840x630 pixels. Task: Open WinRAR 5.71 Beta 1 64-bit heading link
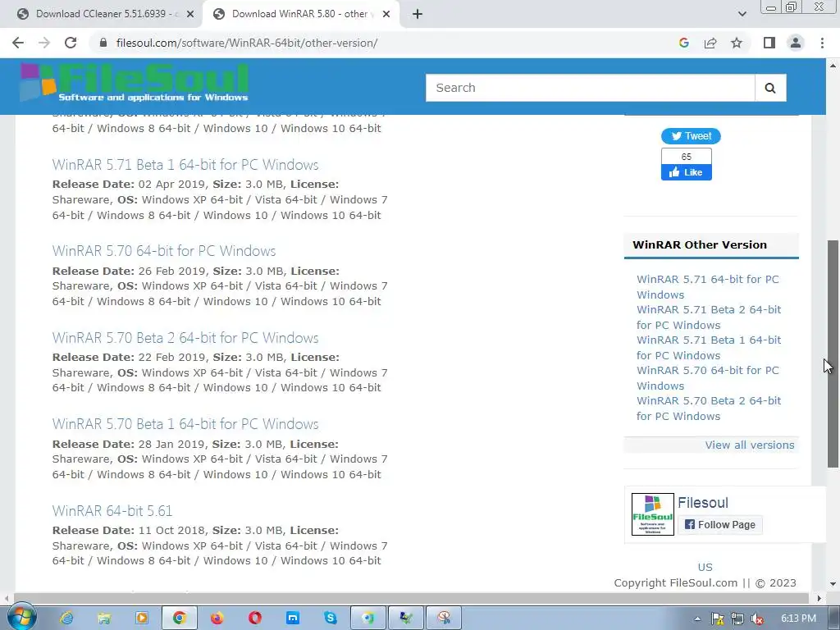(x=185, y=164)
